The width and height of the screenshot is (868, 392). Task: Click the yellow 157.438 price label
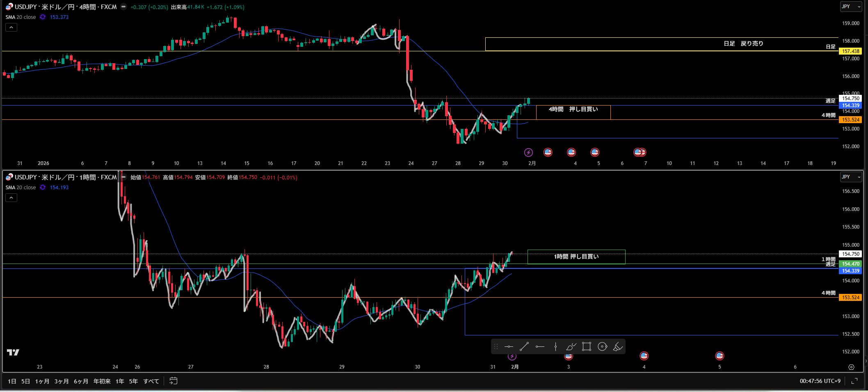coord(850,51)
